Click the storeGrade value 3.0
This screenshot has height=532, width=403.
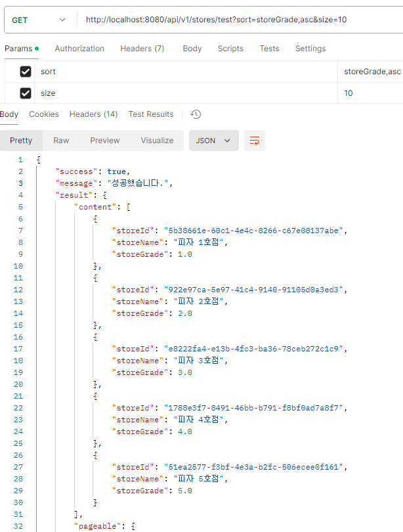point(184,372)
